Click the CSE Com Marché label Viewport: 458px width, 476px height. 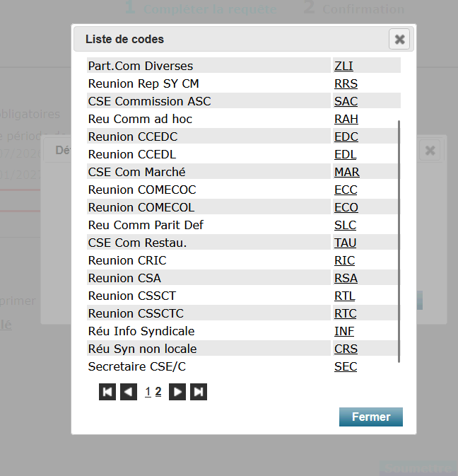click(136, 172)
